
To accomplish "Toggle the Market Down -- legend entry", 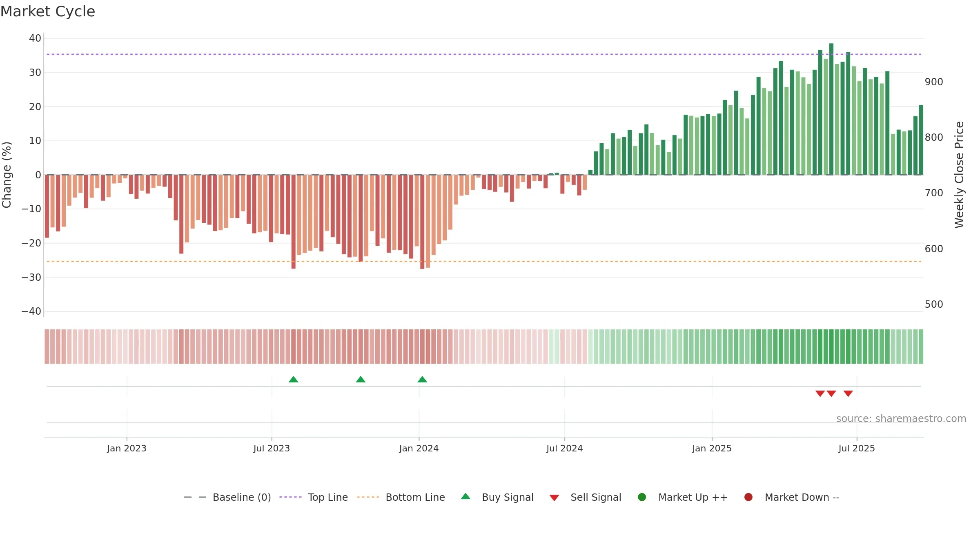I will (x=792, y=497).
